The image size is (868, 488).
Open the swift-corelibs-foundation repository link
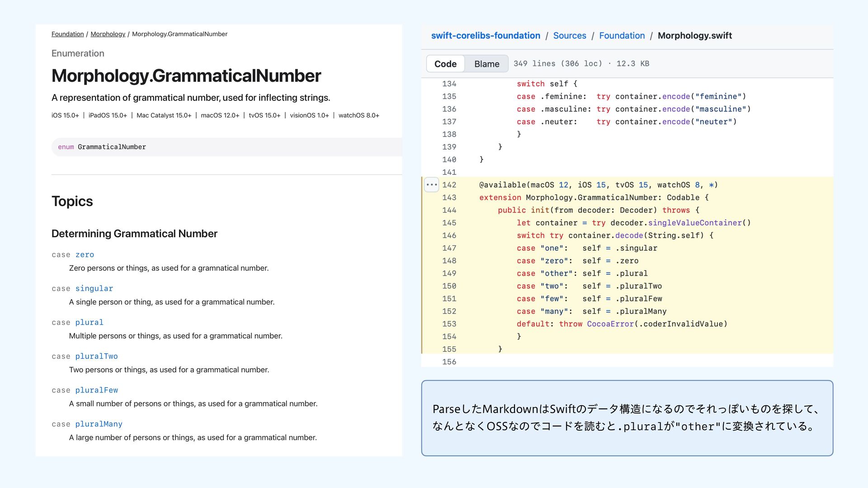click(x=486, y=36)
